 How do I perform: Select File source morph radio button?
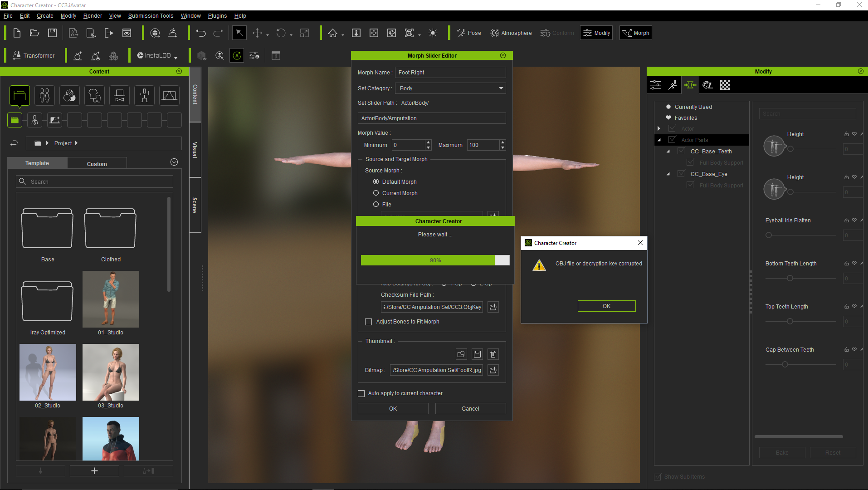(x=376, y=204)
